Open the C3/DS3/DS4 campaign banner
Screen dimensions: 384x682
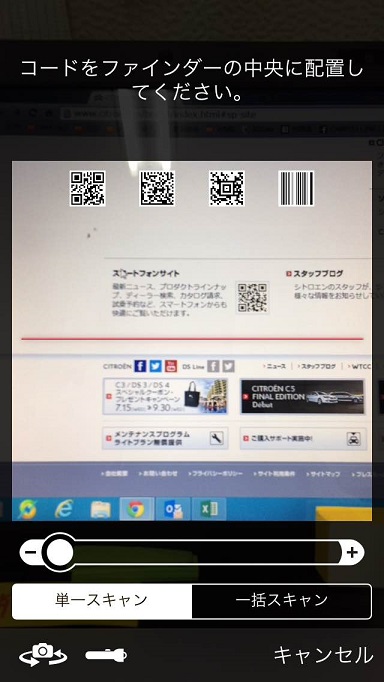point(165,396)
